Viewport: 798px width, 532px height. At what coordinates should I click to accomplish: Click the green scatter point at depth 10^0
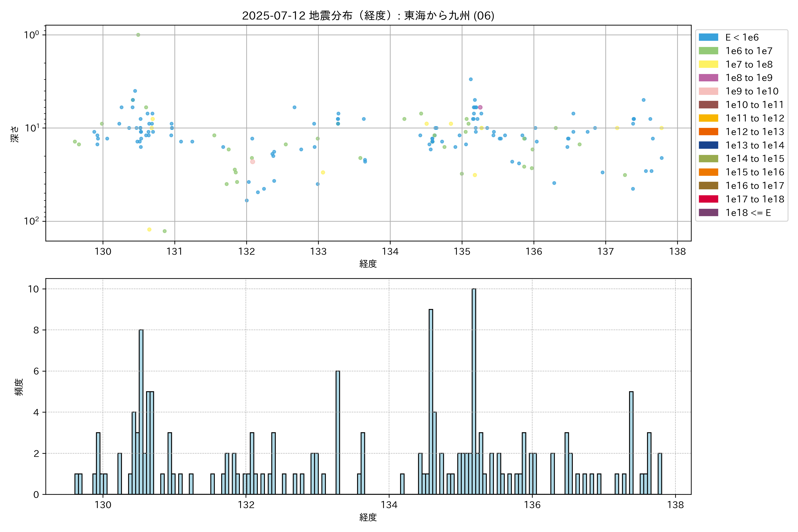138,35
